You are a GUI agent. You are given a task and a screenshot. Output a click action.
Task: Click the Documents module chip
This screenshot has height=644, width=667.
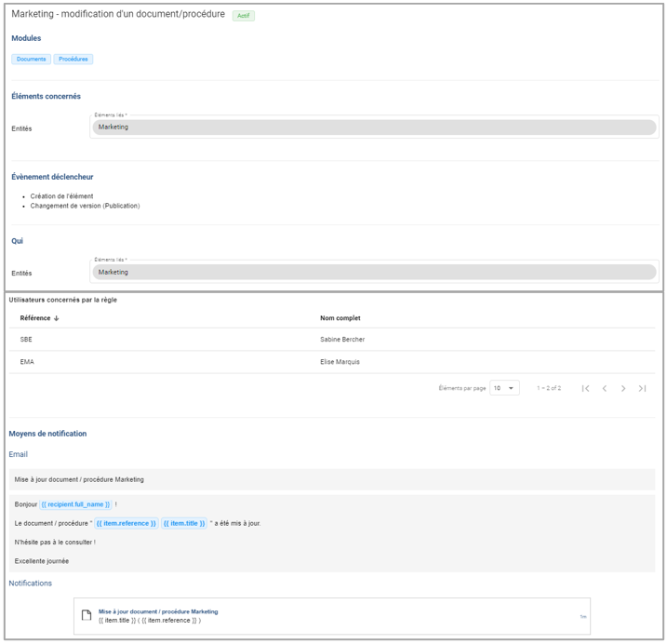pos(31,59)
